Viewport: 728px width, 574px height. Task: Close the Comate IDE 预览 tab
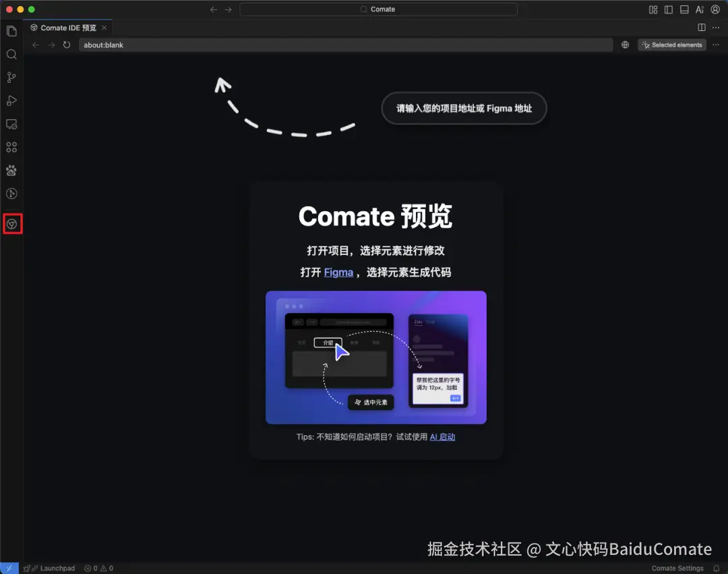(104, 28)
